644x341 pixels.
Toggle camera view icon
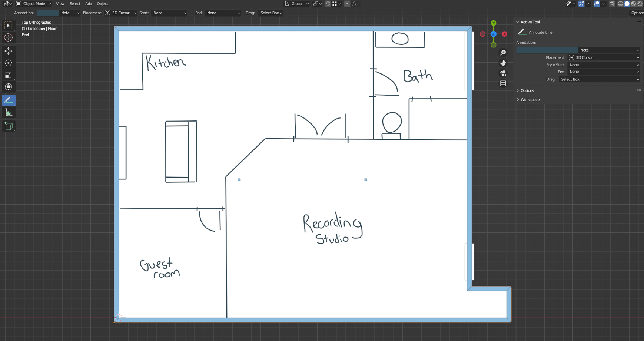(503, 73)
